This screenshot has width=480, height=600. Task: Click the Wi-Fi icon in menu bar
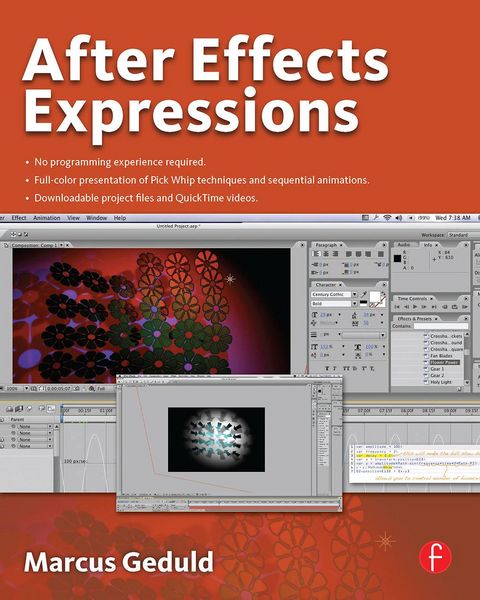tap(387, 218)
